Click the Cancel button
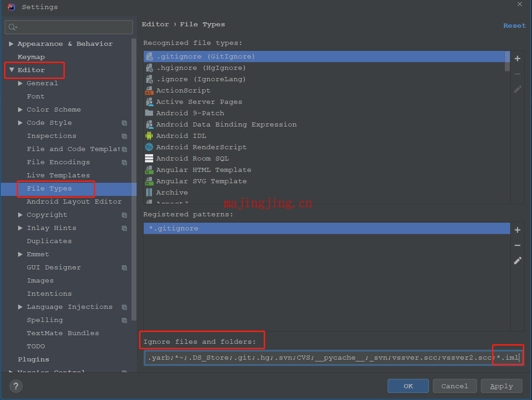This screenshot has width=532, height=400. click(455, 386)
